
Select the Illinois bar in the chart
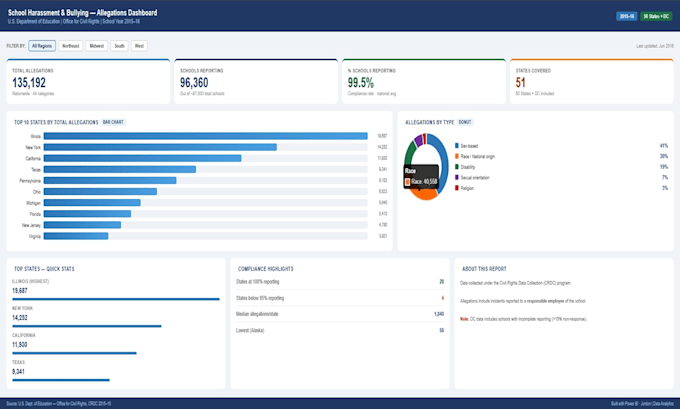(206, 136)
